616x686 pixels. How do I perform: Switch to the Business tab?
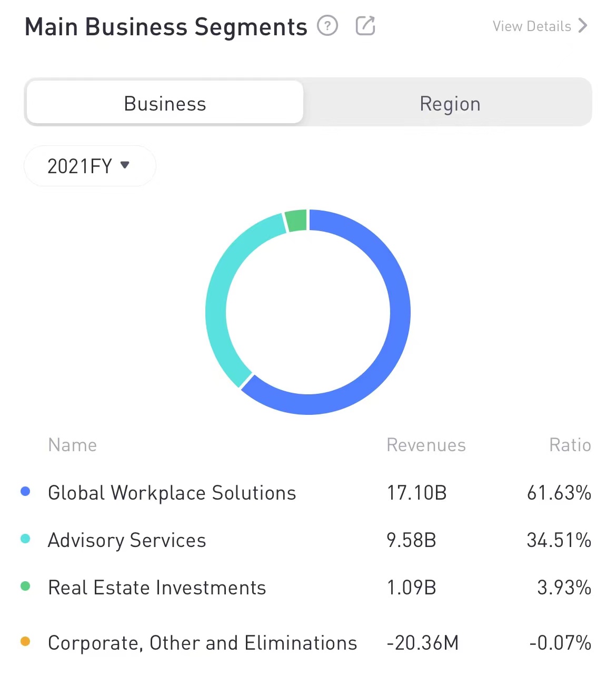pyautogui.click(x=165, y=103)
